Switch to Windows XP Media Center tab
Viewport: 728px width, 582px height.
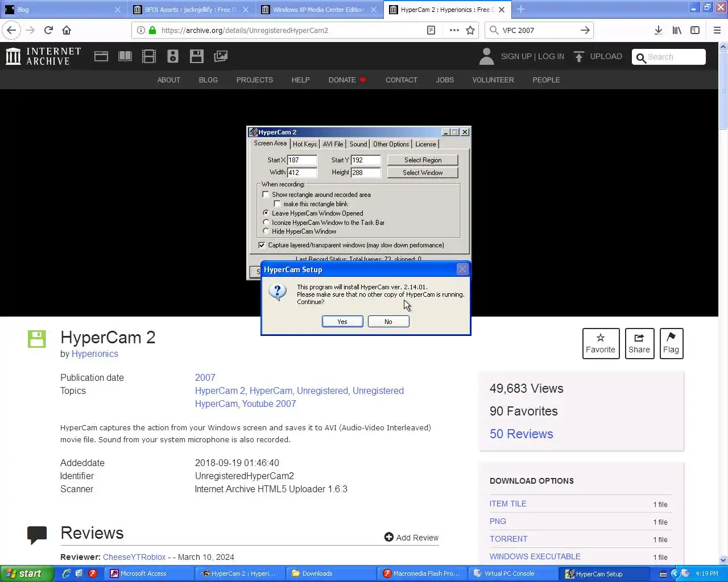point(318,10)
